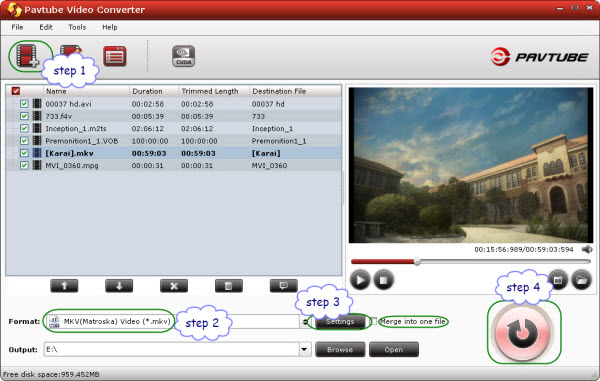
Task: Remove selected file with X button
Action: (174, 285)
